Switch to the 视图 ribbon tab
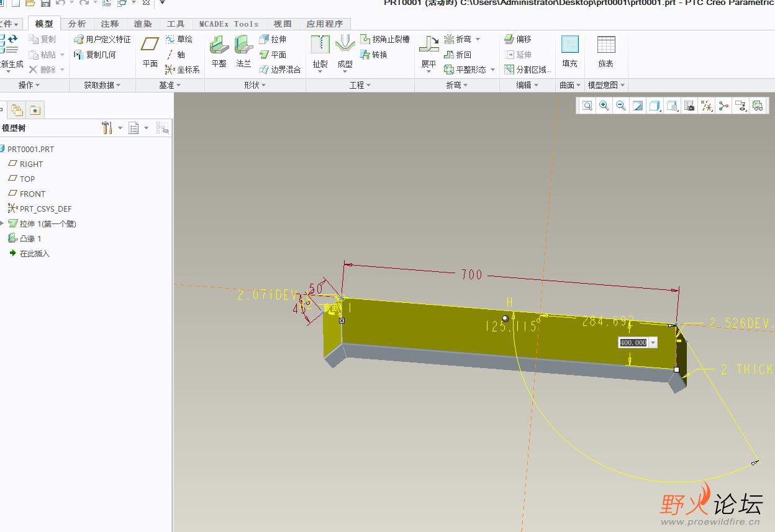The width and height of the screenshot is (775, 532). pos(283,24)
